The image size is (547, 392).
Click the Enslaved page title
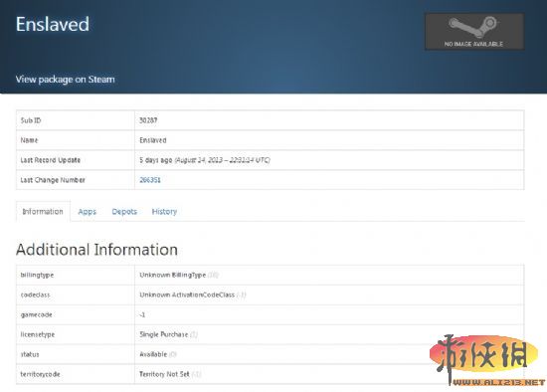click(53, 24)
